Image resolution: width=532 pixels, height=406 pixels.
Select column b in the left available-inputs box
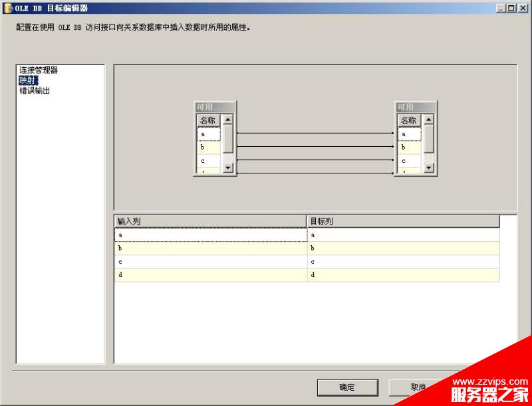[x=209, y=148]
